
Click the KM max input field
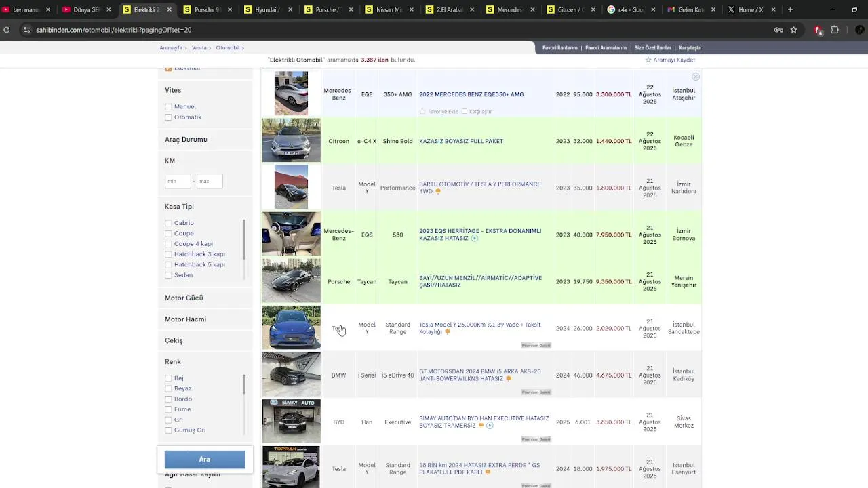210,181
